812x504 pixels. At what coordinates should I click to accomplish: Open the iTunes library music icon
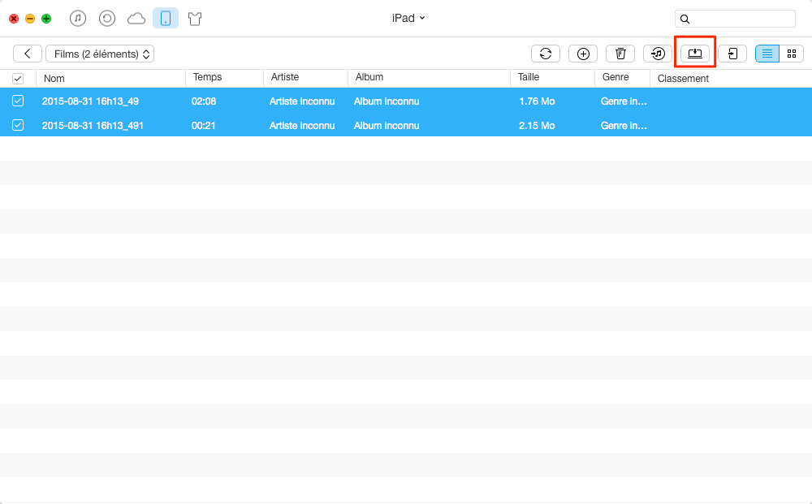[78, 19]
